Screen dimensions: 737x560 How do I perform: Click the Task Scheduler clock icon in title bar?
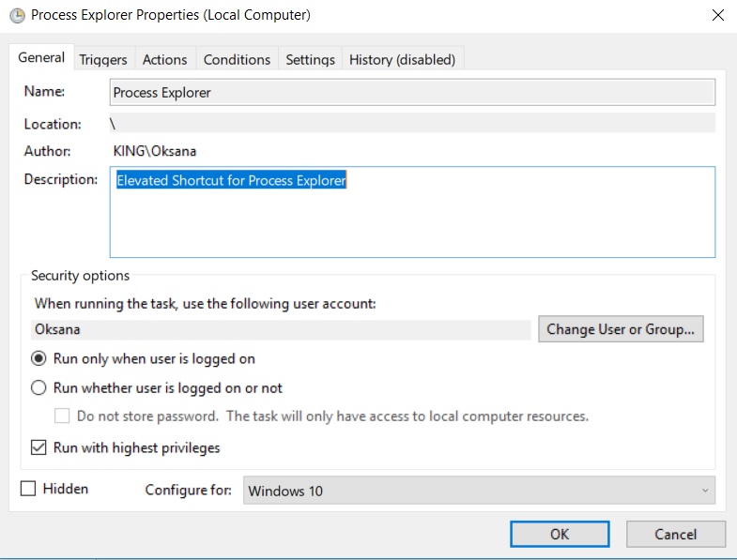[x=17, y=16]
